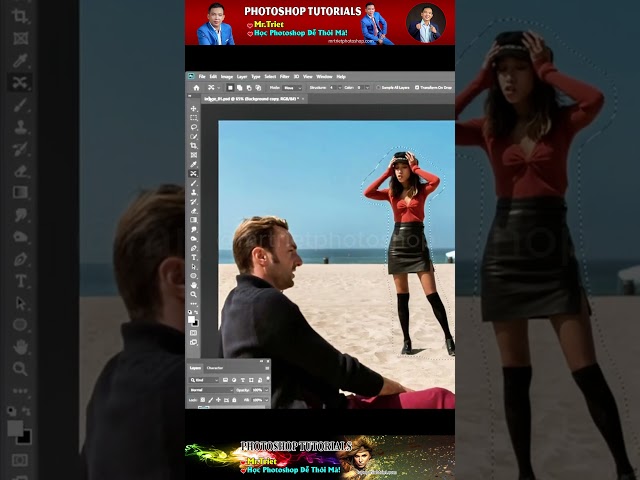The width and height of the screenshot is (640, 480).
Task: Select the Quick Selection tool
Action: click(193, 136)
